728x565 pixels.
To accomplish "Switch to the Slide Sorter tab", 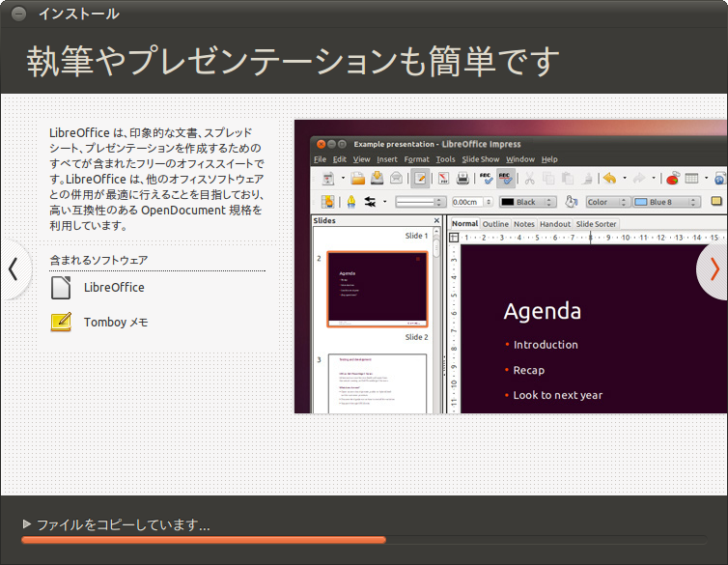I will tap(596, 224).
